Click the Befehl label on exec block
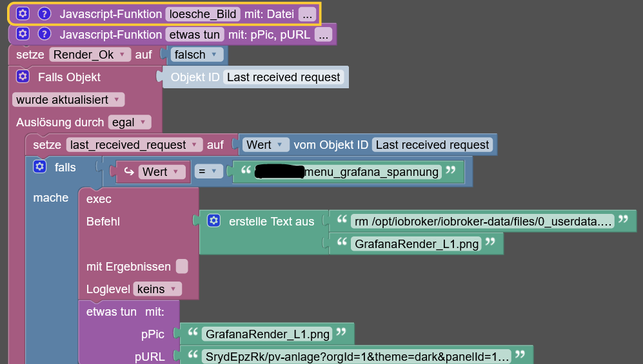Viewport: 643px width, 364px height. point(103,222)
